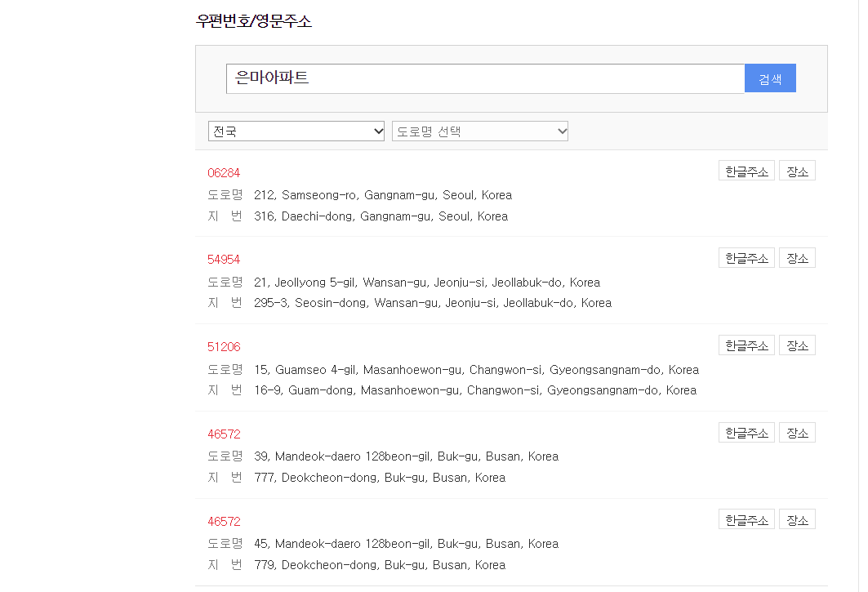Open 장소 for postal code 54954
868x592 pixels.
tap(797, 258)
